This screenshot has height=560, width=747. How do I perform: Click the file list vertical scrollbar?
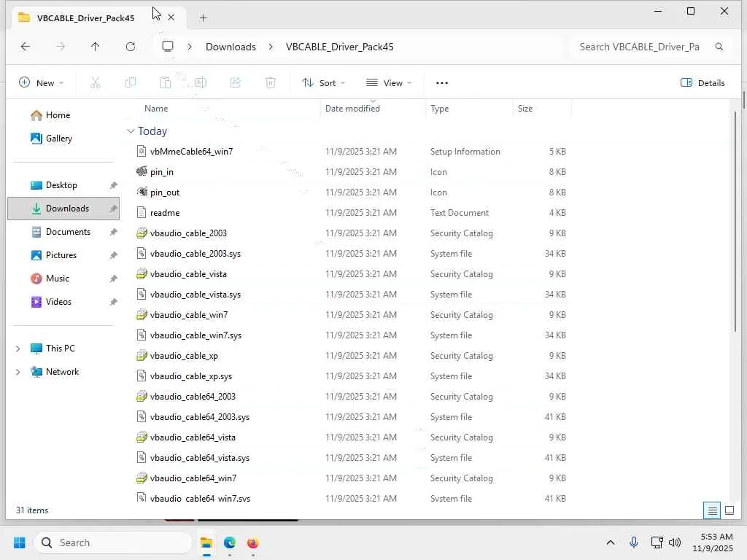coord(735,222)
